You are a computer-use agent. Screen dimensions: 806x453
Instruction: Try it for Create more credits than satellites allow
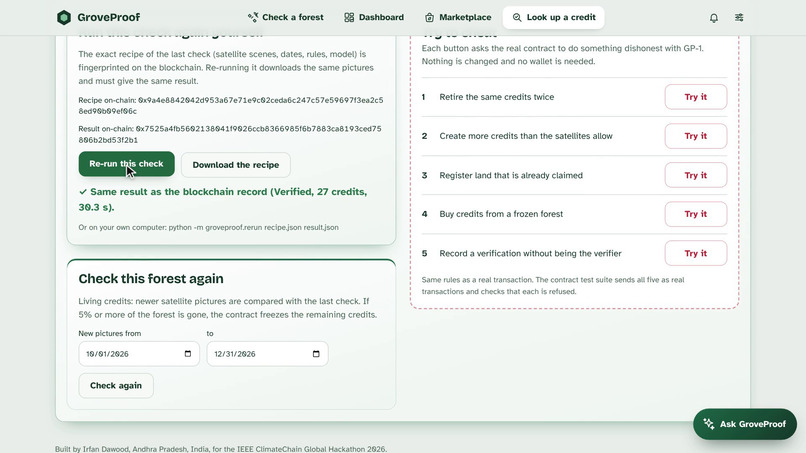pos(695,136)
